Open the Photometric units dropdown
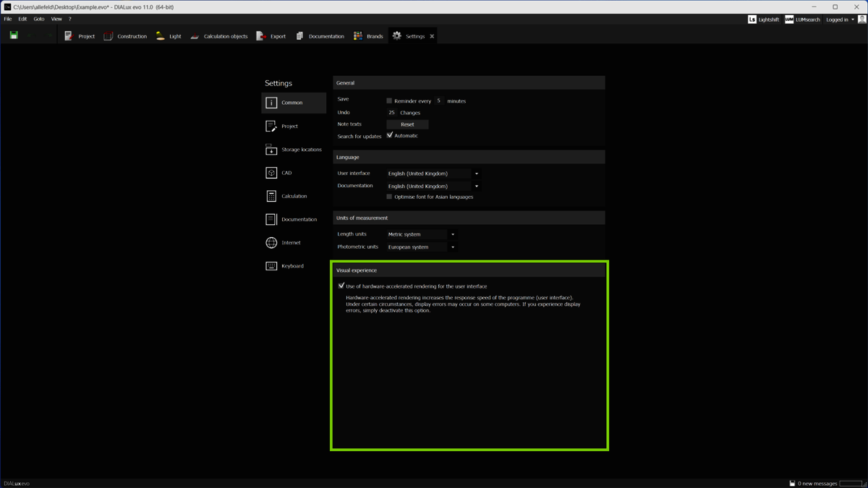The width and height of the screenshot is (868, 488). tap(421, 247)
